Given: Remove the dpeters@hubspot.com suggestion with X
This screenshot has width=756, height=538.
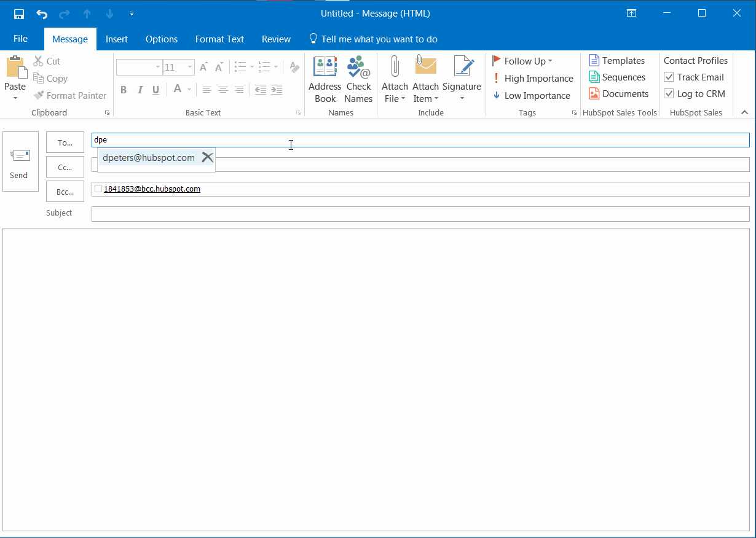Looking at the screenshot, I should 207,158.
